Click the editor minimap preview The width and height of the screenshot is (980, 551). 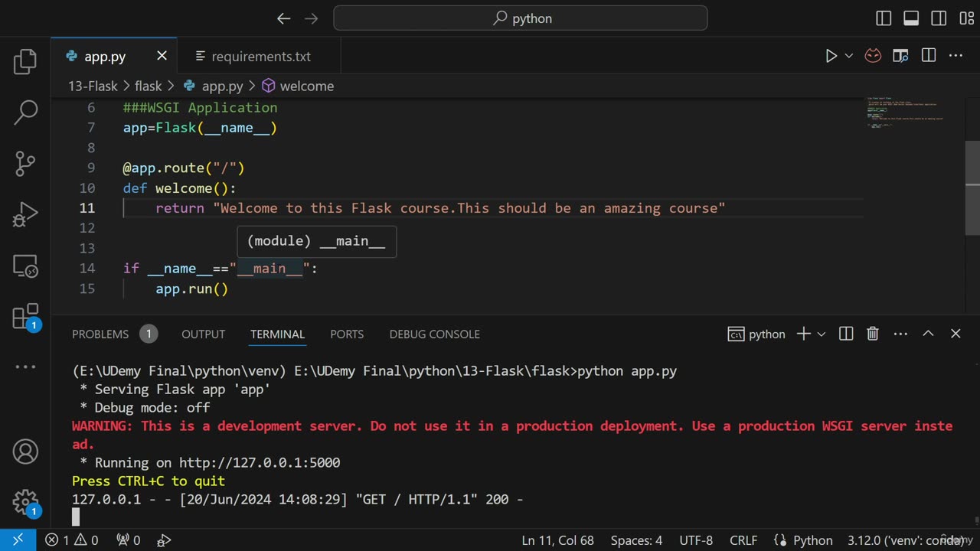(x=905, y=112)
